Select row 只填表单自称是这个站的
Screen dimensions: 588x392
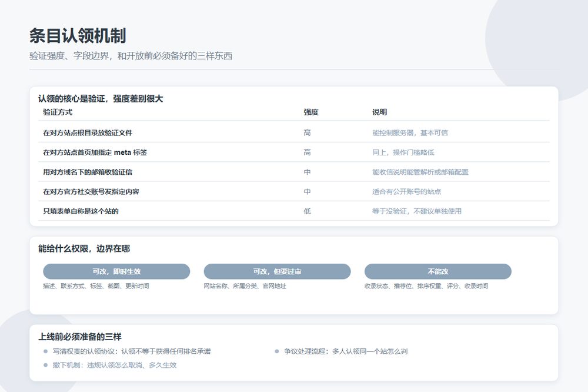coord(294,211)
